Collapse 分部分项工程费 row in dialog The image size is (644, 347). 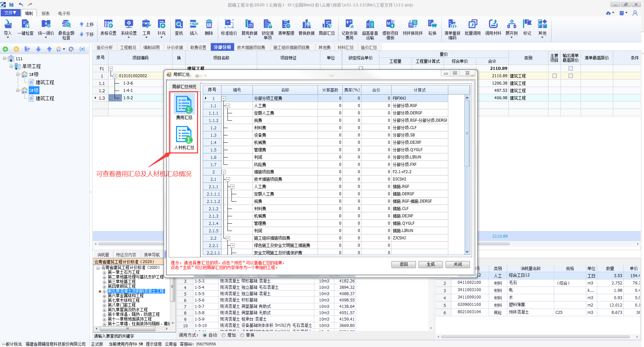tap(224, 98)
